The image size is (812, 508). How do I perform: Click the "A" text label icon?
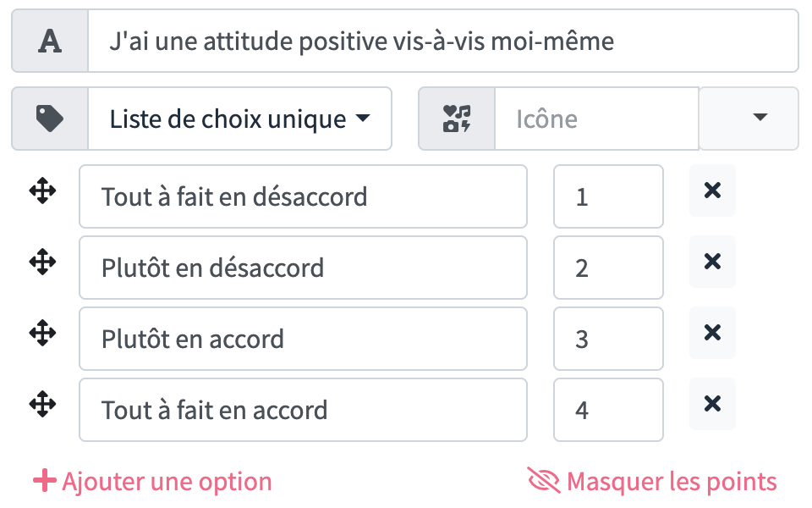tap(50, 41)
